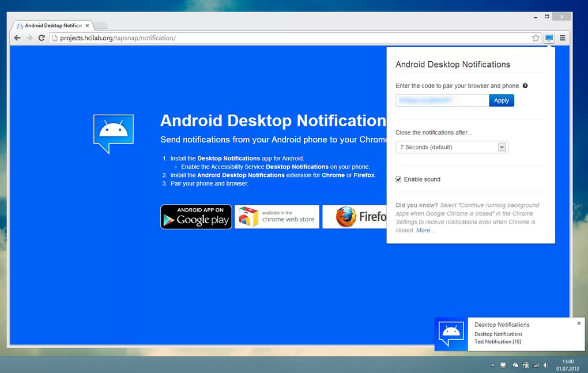Toggle the Enable sound checkbox

pos(398,179)
